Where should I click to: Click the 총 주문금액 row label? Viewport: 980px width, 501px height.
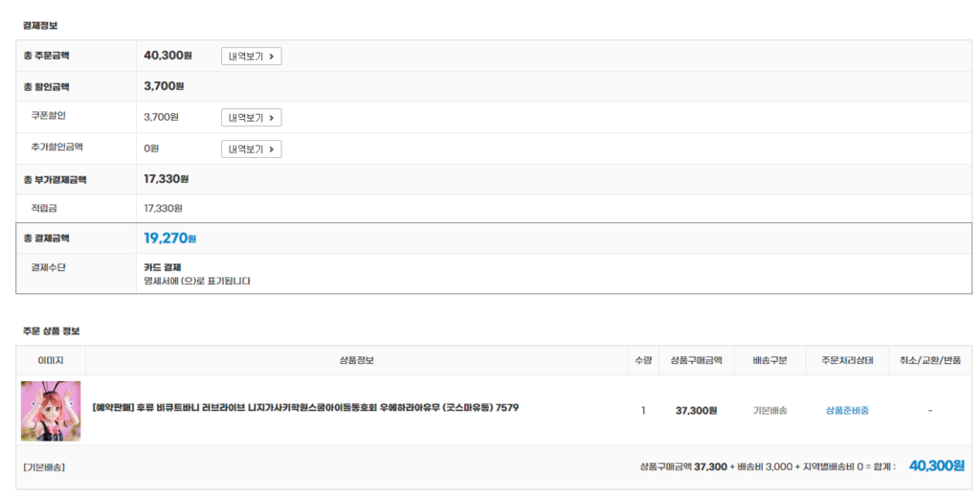click(x=46, y=56)
